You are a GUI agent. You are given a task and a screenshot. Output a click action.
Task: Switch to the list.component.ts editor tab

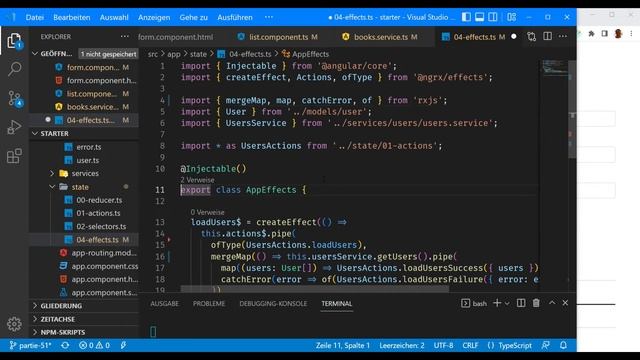tap(278, 37)
